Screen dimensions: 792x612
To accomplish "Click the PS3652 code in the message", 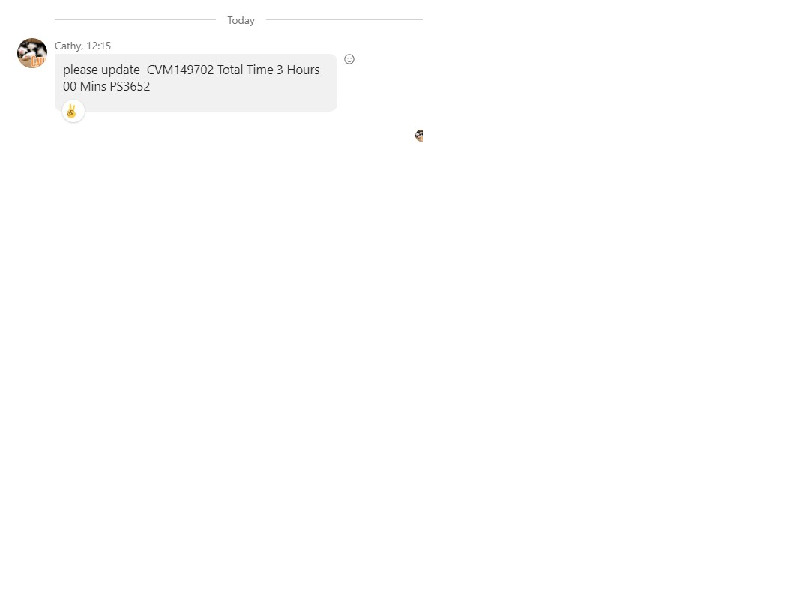I will click(130, 87).
